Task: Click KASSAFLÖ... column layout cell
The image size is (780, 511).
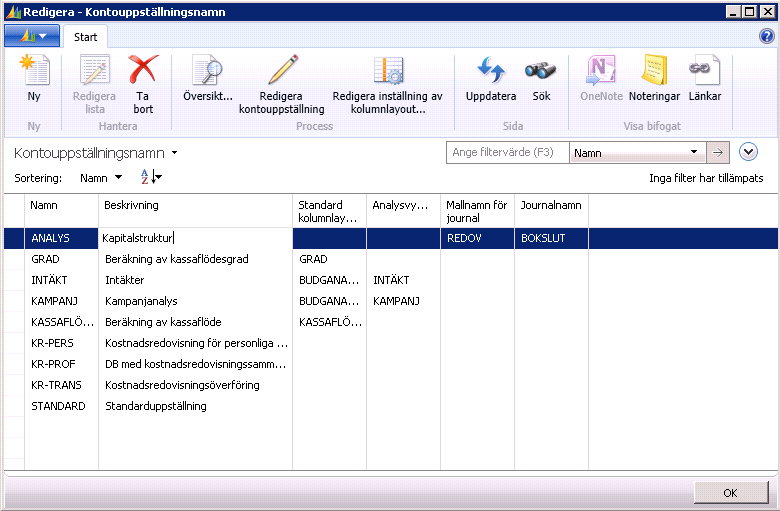Action: pyautogui.click(x=329, y=322)
